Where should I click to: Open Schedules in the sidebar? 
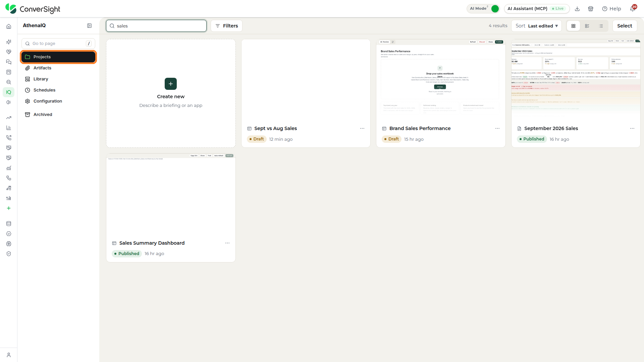pos(58,90)
